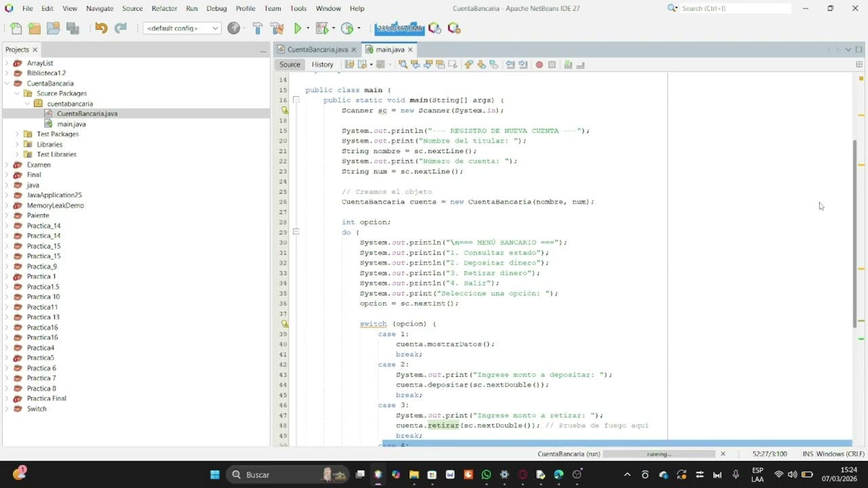The width and height of the screenshot is (868, 488).
Task: Open the File menu
Action: coord(27,8)
